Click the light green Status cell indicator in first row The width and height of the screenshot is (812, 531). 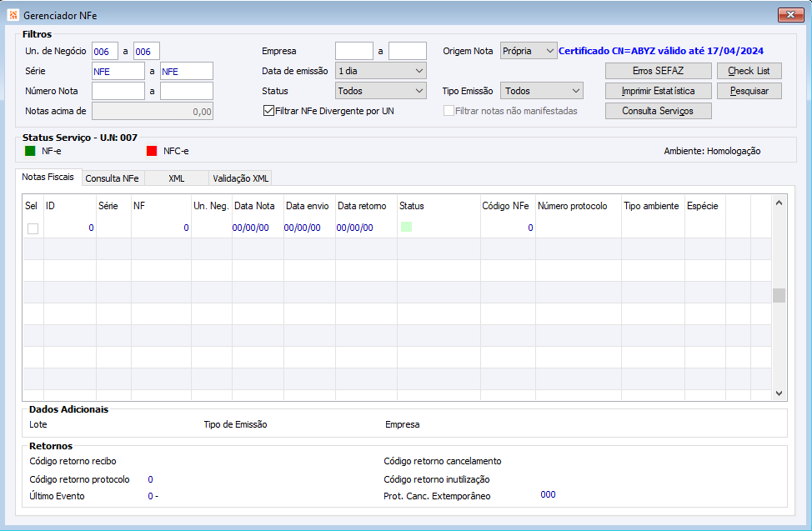(407, 227)
